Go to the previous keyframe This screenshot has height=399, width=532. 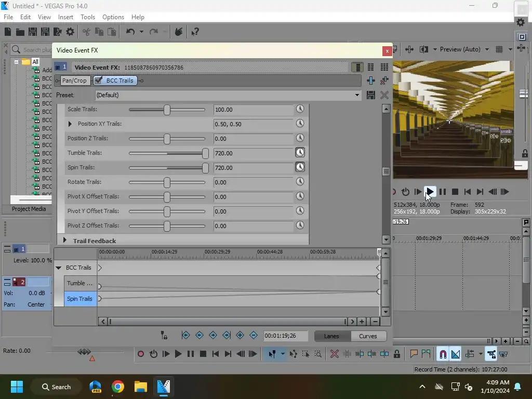[x=199, y=336]
